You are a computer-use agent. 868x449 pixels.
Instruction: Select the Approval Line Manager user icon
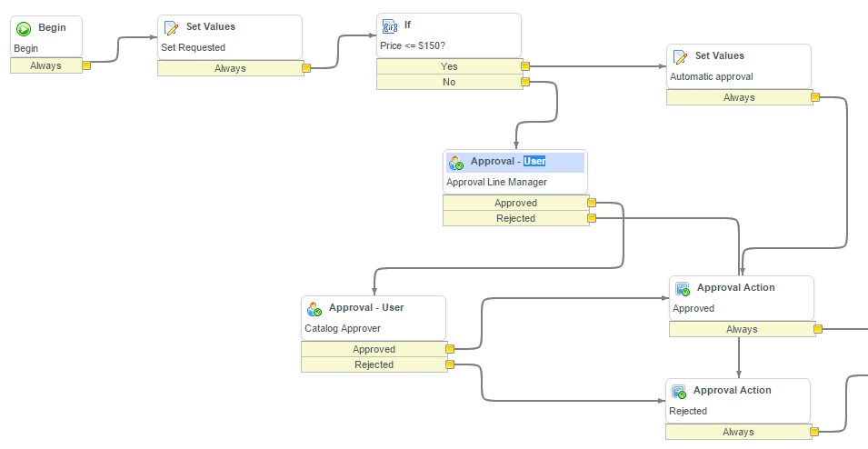(x=456, y=163)
